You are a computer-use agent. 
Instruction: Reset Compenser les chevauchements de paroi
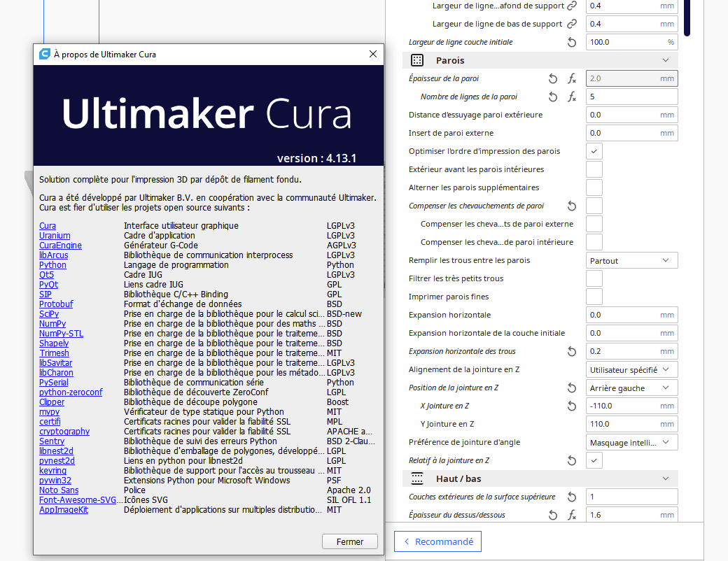pyautogui.click(x=572, y=206)
